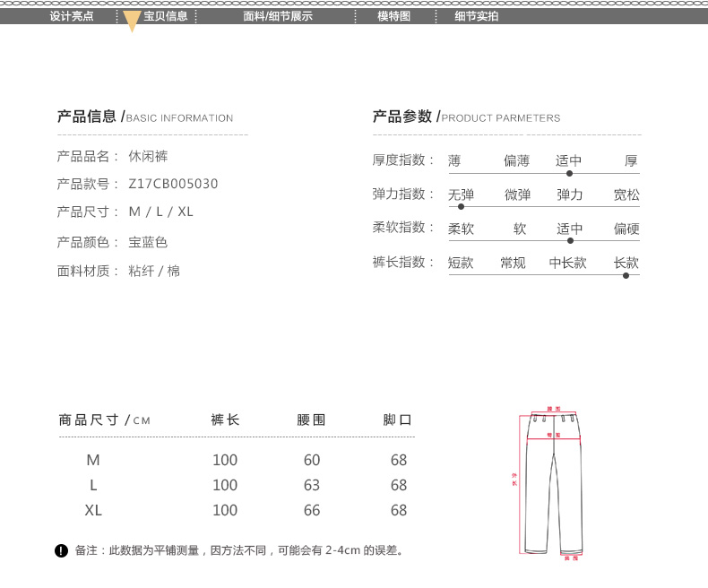The width and height of the screenshot is (708, 588).
Task: Click the exclamation icon beside 备注
Action: (x=61, y=550)
